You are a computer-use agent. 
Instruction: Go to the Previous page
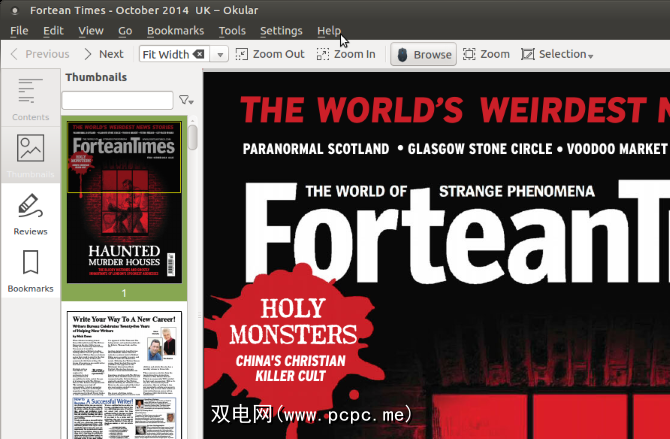(40, 54)
